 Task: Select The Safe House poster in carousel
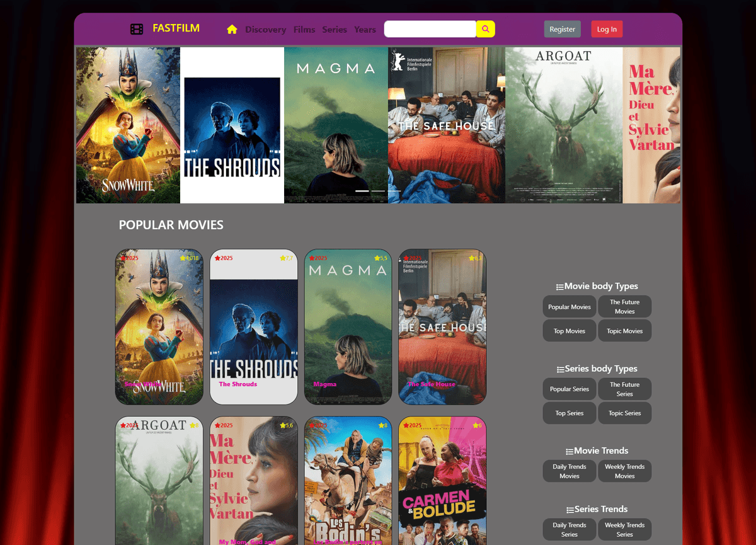point(447,125)
